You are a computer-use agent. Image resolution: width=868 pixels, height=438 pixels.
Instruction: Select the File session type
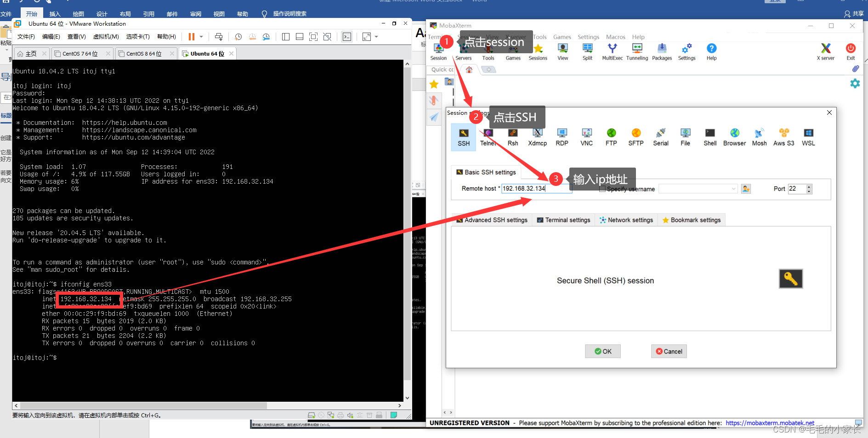point(685,137)
